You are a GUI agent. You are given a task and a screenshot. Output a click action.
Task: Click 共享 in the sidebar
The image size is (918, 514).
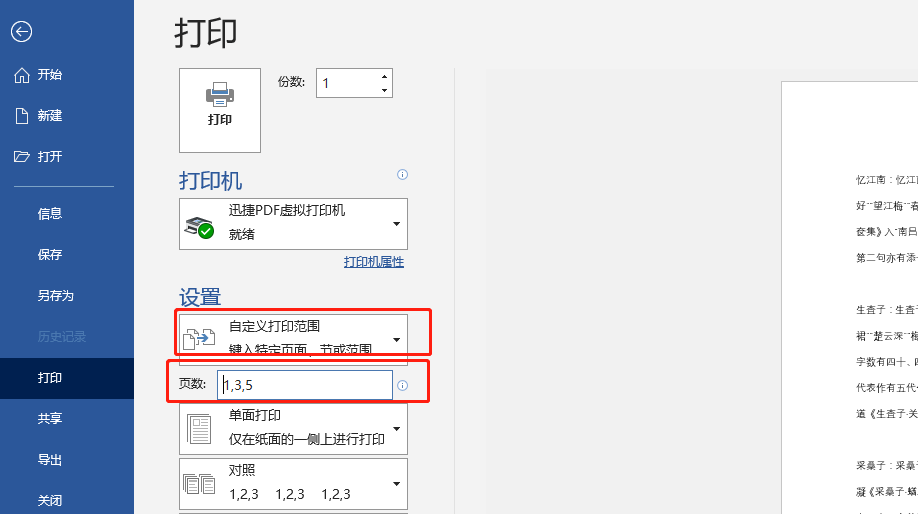pos(50,419)
